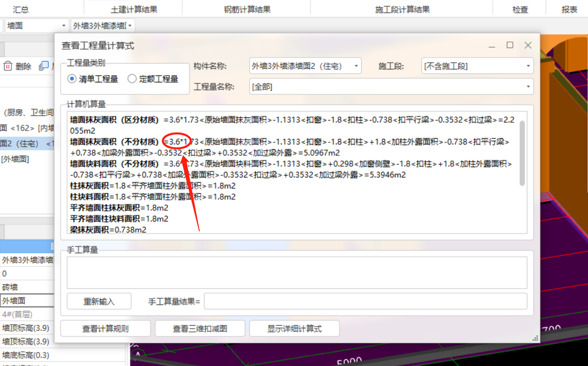Select 面2（住宅） row in left list
588x366 pixels.
(27, 143)
